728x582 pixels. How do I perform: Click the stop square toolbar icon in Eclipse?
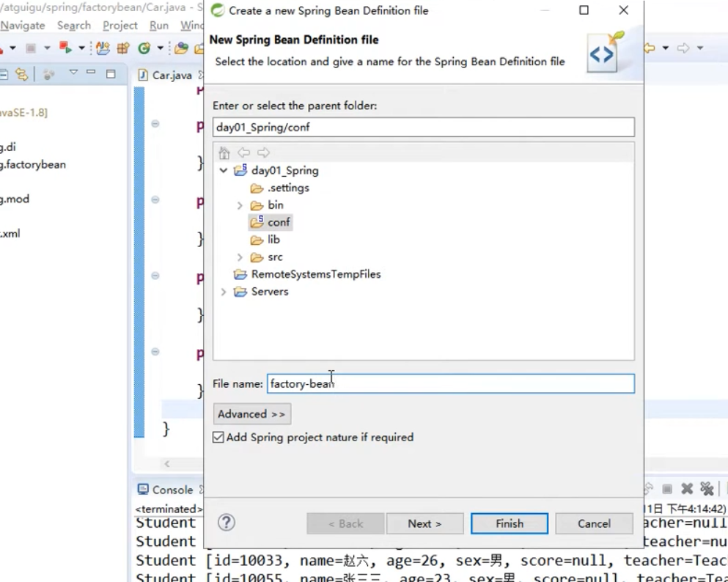click(x=31, y=48)
